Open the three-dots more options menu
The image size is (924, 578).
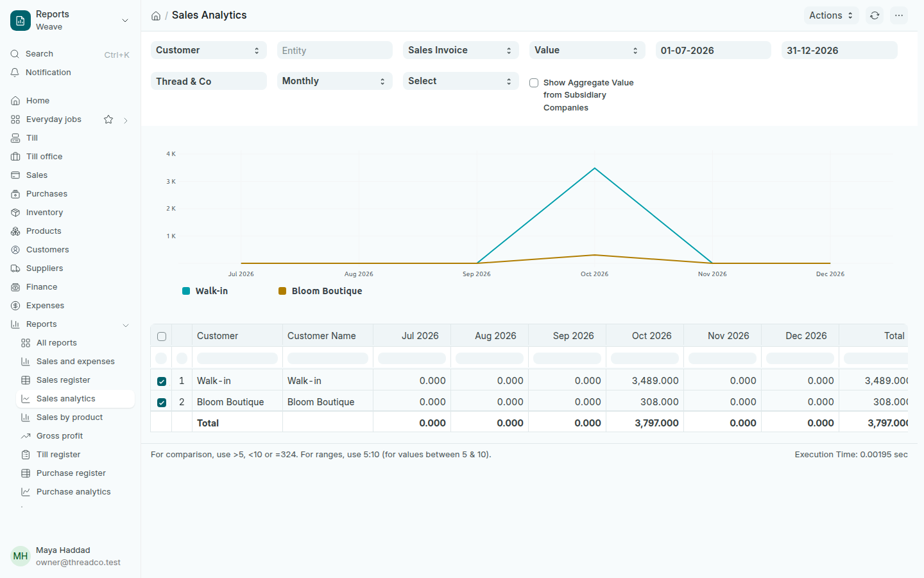tap(899, 15)
